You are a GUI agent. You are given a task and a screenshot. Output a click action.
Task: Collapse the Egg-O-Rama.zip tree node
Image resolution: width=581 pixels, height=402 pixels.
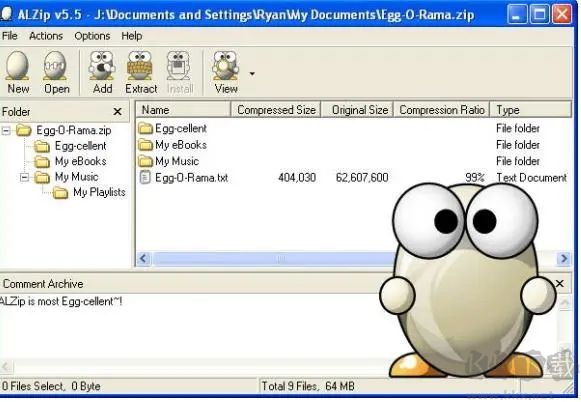pyautogui.click(x=6, y=130)
